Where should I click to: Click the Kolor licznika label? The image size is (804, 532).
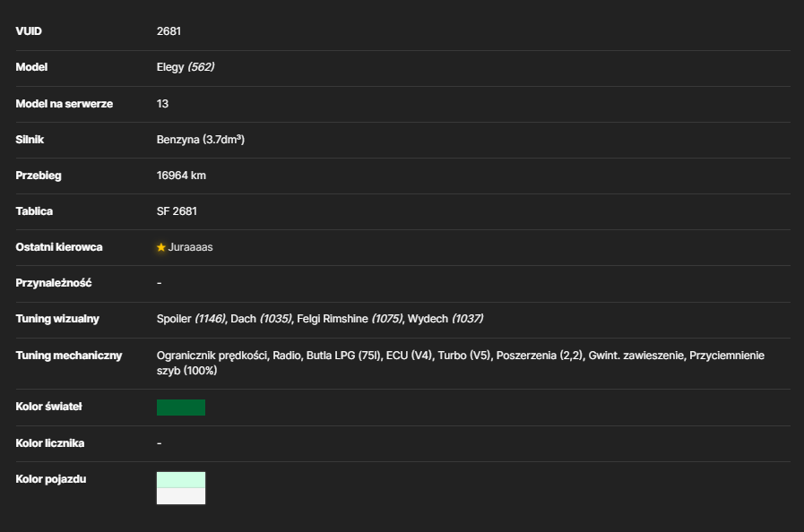[x=49, y=443]
